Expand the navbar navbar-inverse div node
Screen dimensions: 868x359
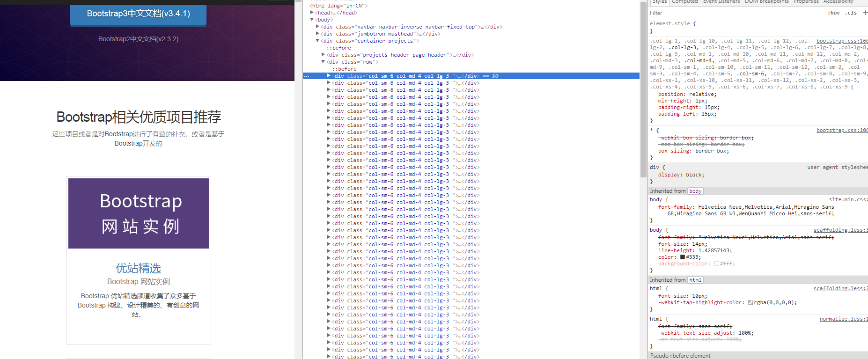pyautogui.click(x=318, y=27)
